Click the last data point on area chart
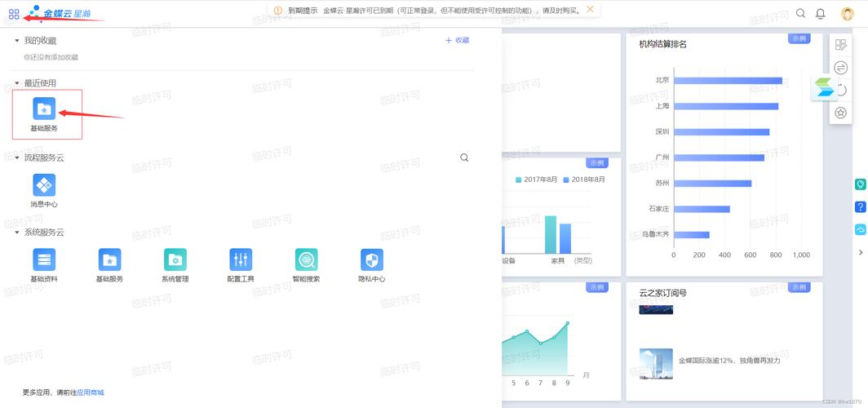This screenshot has width=868, height=408. (x=568, y=323)
